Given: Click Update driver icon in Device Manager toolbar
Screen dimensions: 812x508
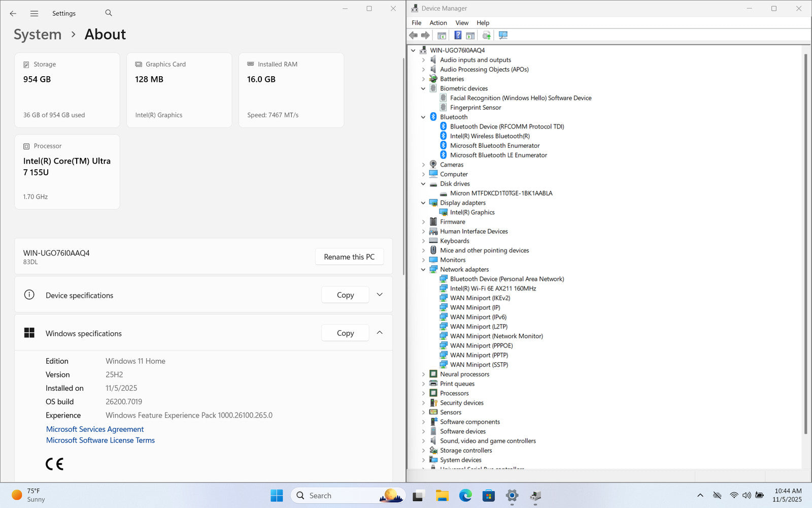Looking at the screenshot, I should tap(486, 35).
